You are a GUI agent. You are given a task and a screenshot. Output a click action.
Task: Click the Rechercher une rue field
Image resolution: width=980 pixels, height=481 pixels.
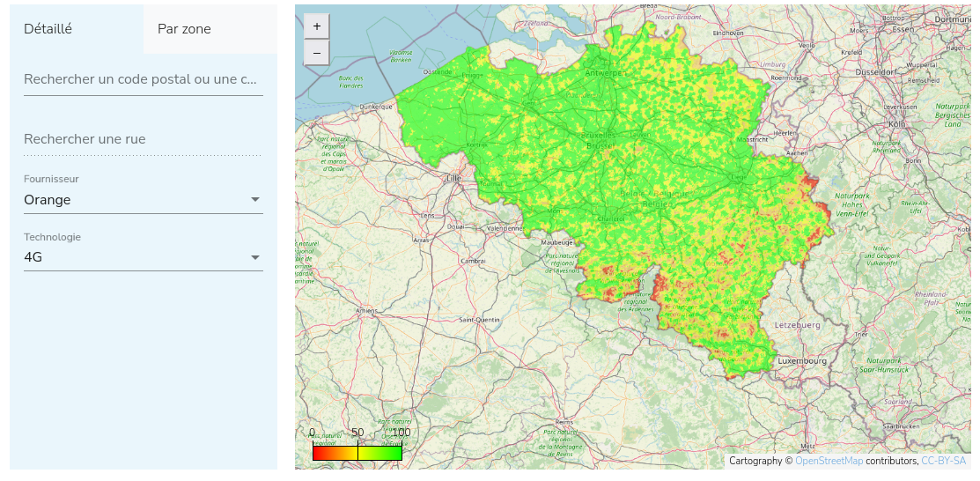point(144,139)
